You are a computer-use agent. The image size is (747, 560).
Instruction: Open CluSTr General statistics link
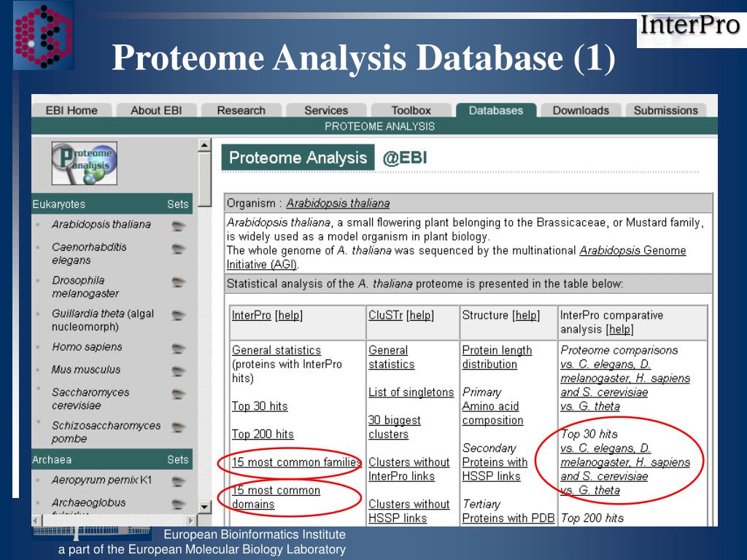pos(391,357)
